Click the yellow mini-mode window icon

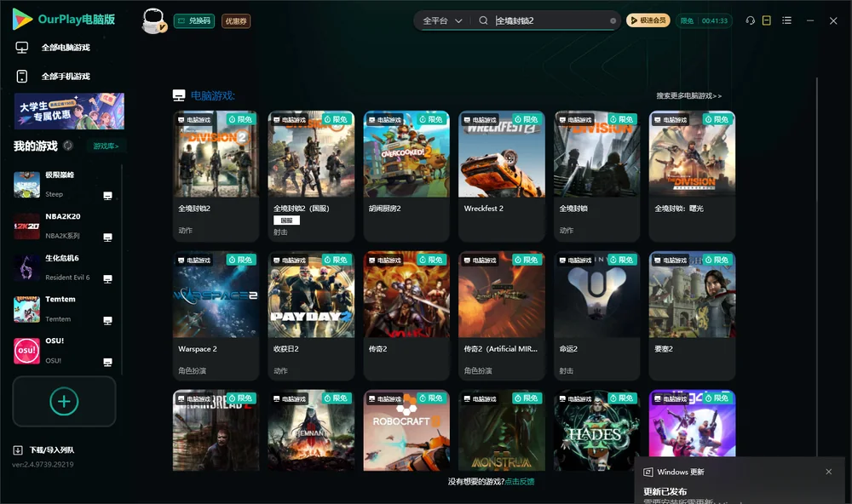pyautogui.click(x=767, y=20)
